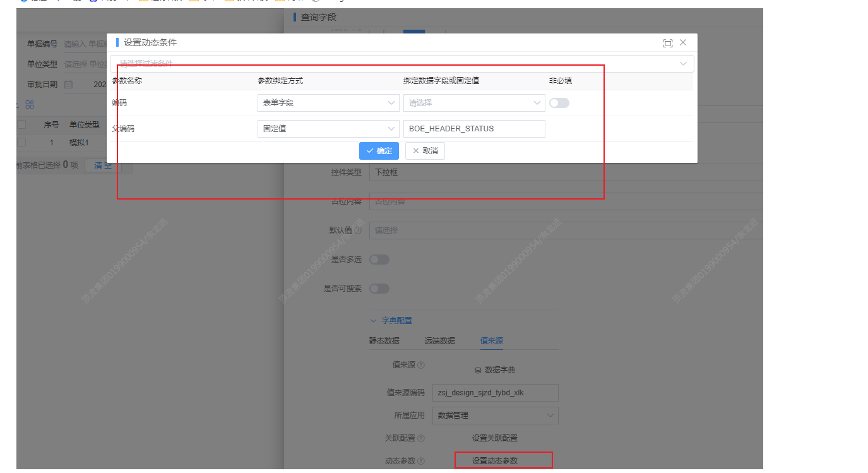Open the 所属应用 dropdown
This screenshot has height=473, width=868.
pyautogui.click(x=496, y=416)
